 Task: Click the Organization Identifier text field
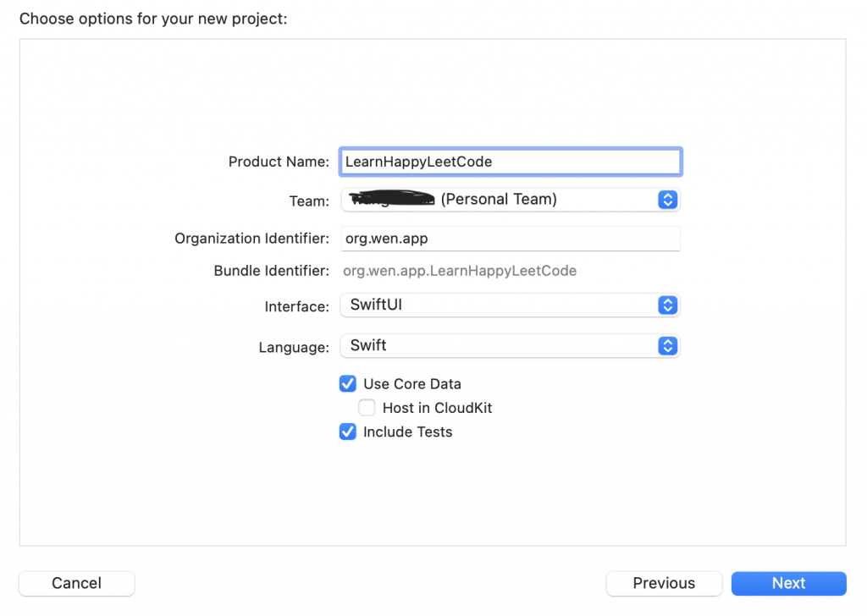pyautogui.click(x=510, y=239)
